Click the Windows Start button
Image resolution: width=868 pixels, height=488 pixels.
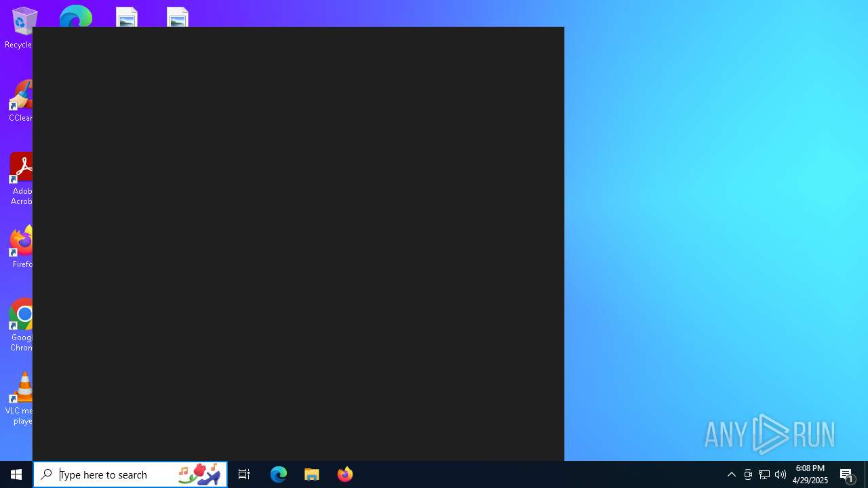coord(16,474)
